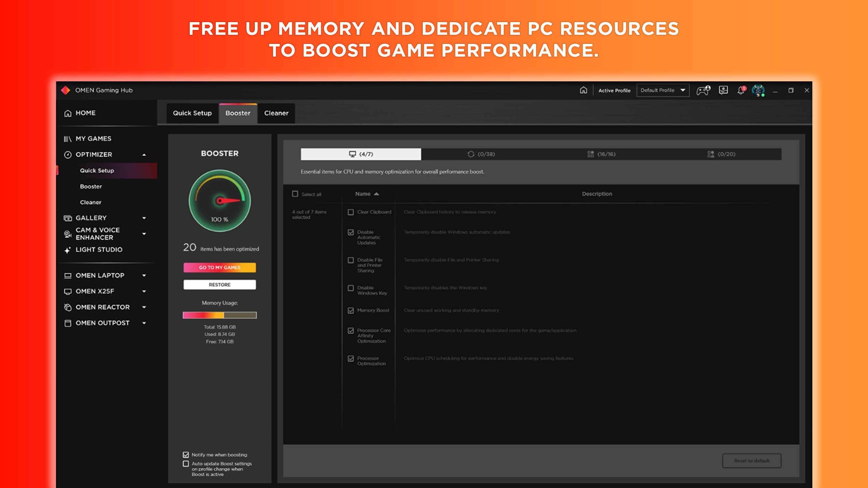Screen dimensions: 868x488
Task: Uncheck the Memory Boost checkbox
Action: tap(351, 310)
